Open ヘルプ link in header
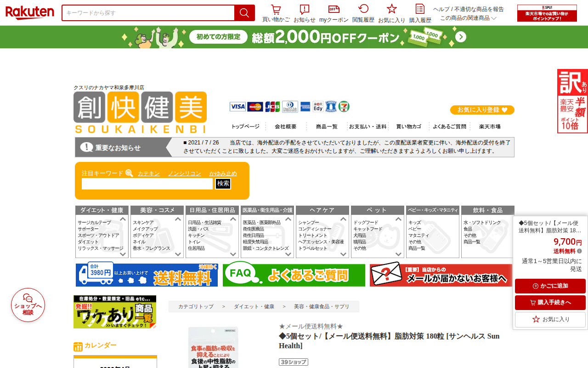Screen dimensions: 588x368 pyautogui.click(x=441, y=9)
